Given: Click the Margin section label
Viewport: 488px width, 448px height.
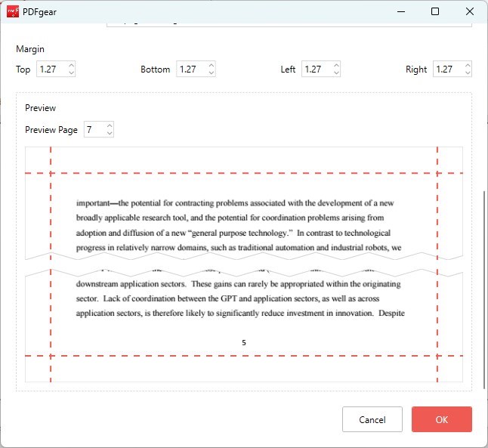Looking at the screenshot, I should (30, 49).
